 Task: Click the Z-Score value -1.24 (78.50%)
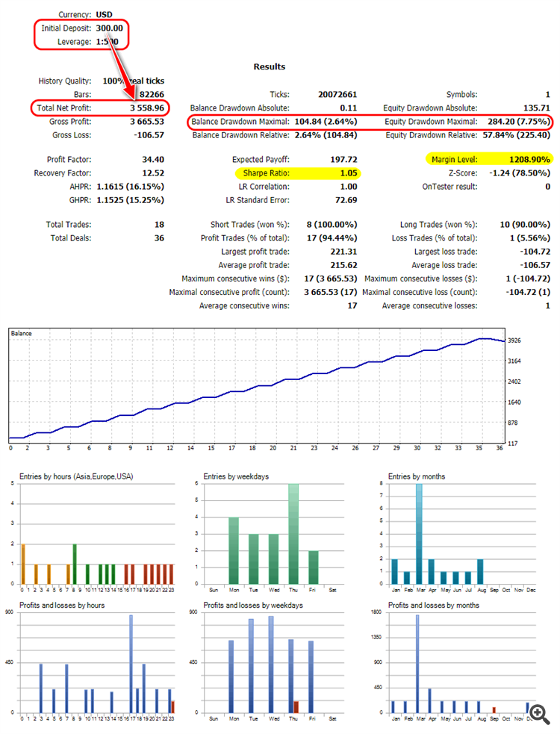click(520, 173)
